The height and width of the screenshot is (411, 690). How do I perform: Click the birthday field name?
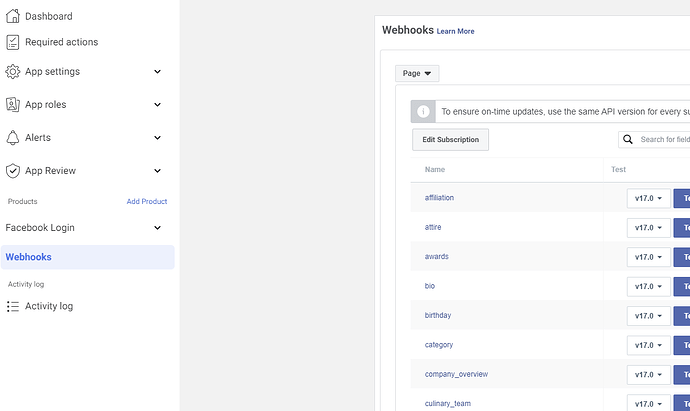(438, 316)
